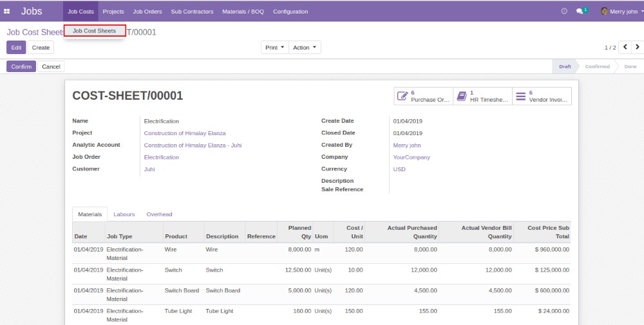Image resolution: width=644 pixels, height=325 pixels.
Task: Open Construction of Himalay Elanza project link
Action: pos(185,133)
